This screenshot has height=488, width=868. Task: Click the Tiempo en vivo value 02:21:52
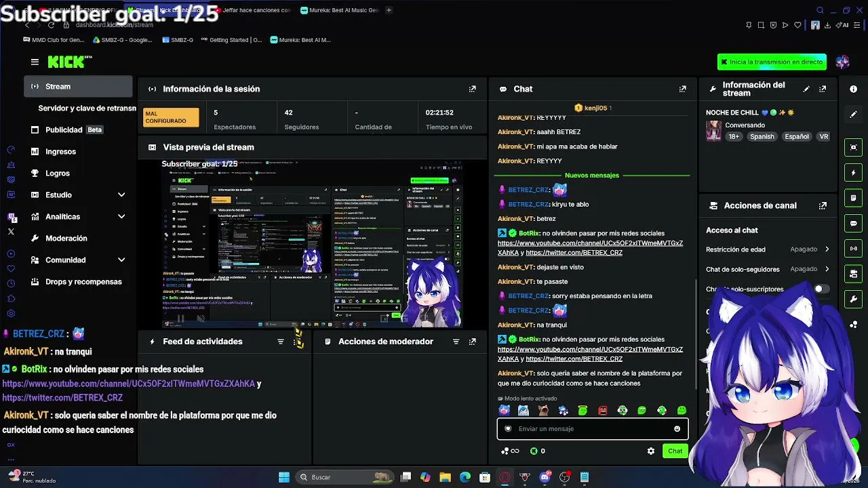pos(439,113)
